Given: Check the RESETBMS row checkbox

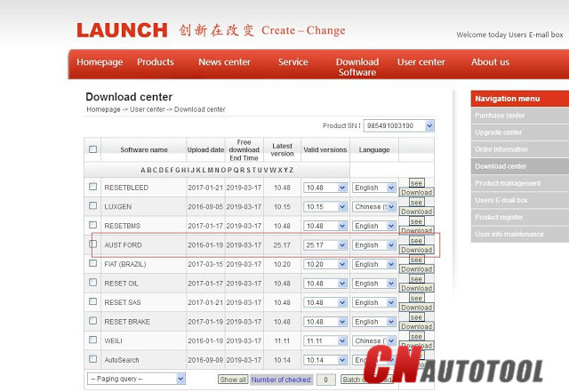Looking at the screenshot, I should (x=92, y=225).
